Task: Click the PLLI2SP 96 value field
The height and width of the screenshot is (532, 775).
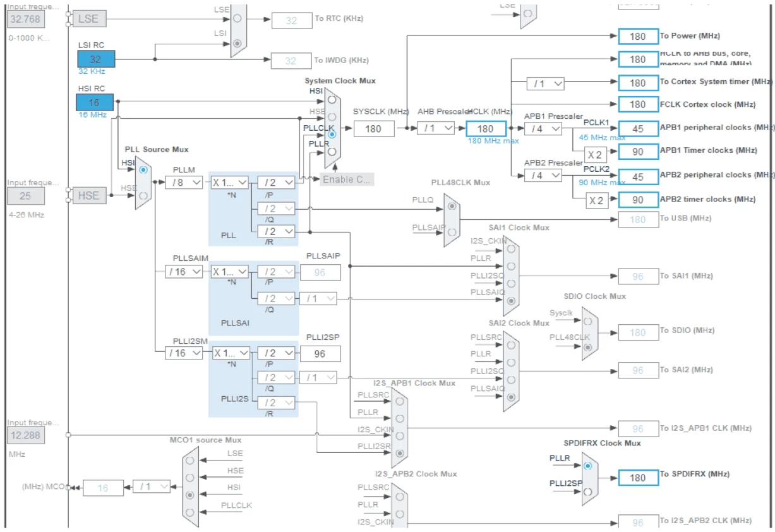Action: [320, 354]
